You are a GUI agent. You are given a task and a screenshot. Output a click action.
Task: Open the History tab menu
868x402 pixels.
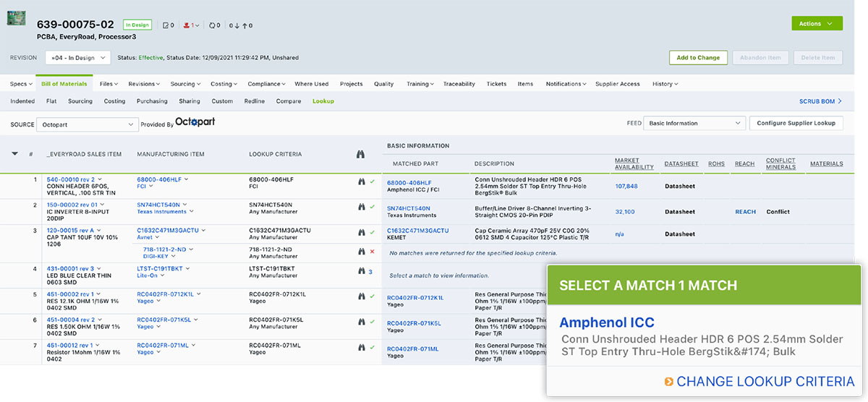pos(665,84)
